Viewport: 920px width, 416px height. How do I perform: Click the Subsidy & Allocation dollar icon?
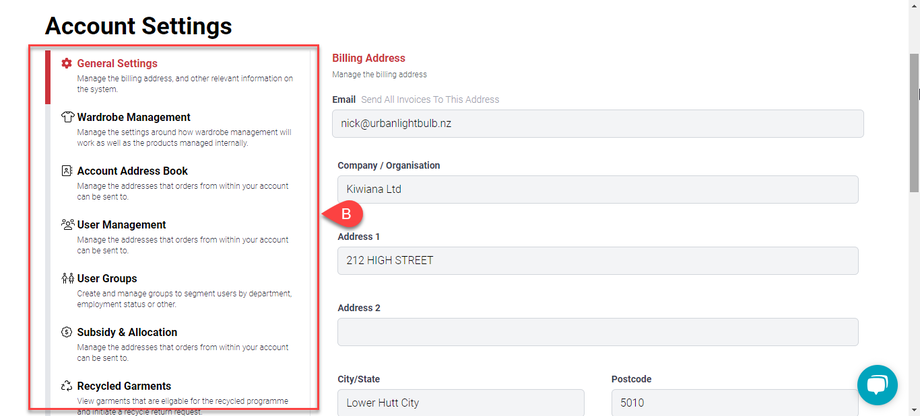[67, 332]
